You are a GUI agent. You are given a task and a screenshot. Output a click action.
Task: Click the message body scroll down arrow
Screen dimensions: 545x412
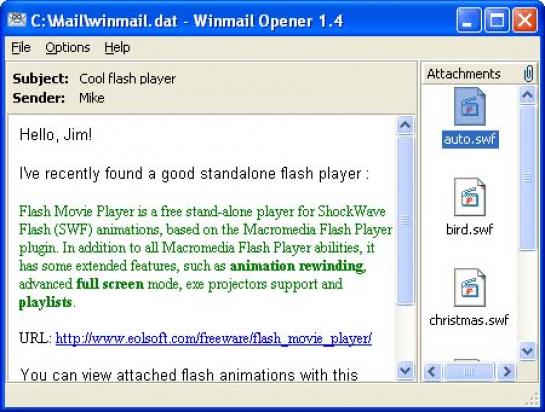[x=405, y=370]
